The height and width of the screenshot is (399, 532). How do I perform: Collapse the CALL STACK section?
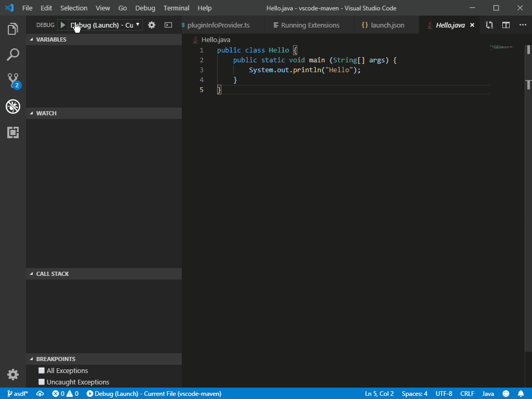[x=52, y=274]
